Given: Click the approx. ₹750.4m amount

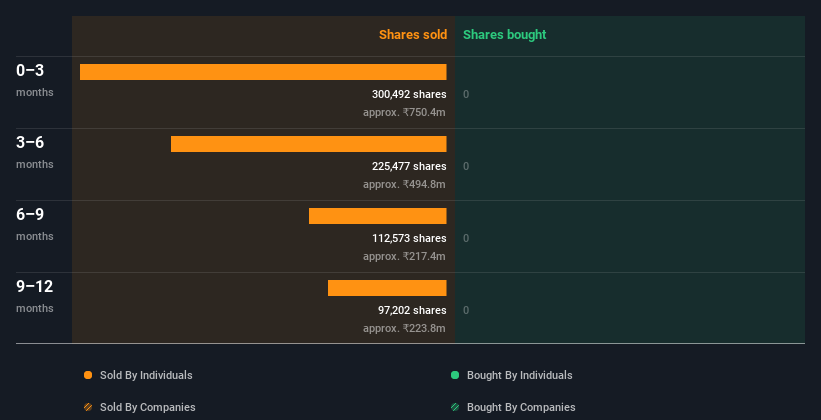Looking at the screenshot, I should [x=404, y=112].
